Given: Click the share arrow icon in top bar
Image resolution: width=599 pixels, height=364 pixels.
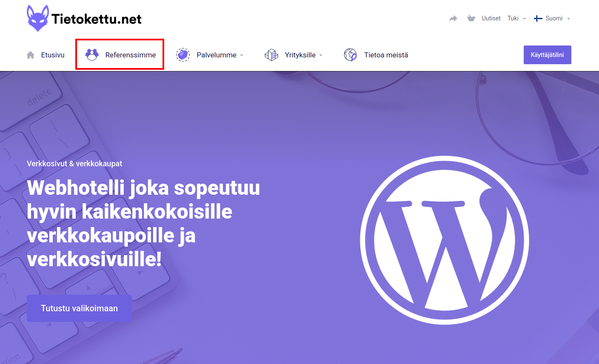Looking at the screenshot, I should tap(454, 18).
